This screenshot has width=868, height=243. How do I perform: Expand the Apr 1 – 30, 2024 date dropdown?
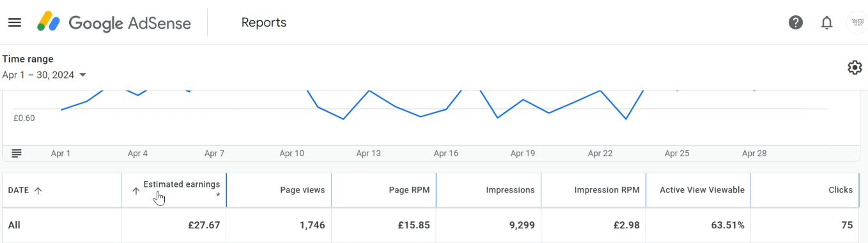44,75
